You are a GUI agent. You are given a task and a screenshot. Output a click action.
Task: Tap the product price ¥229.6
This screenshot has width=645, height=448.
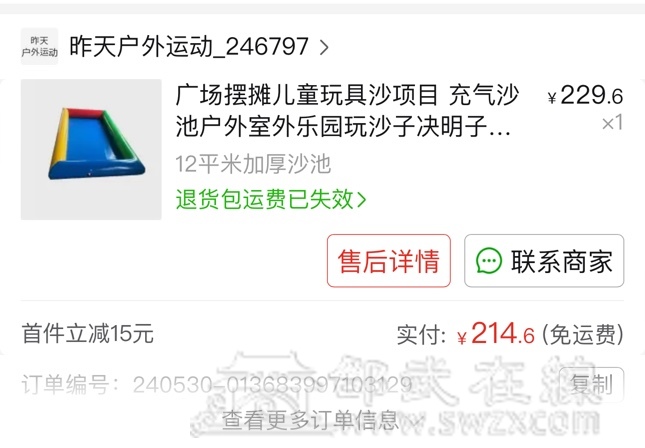(585, 96)
